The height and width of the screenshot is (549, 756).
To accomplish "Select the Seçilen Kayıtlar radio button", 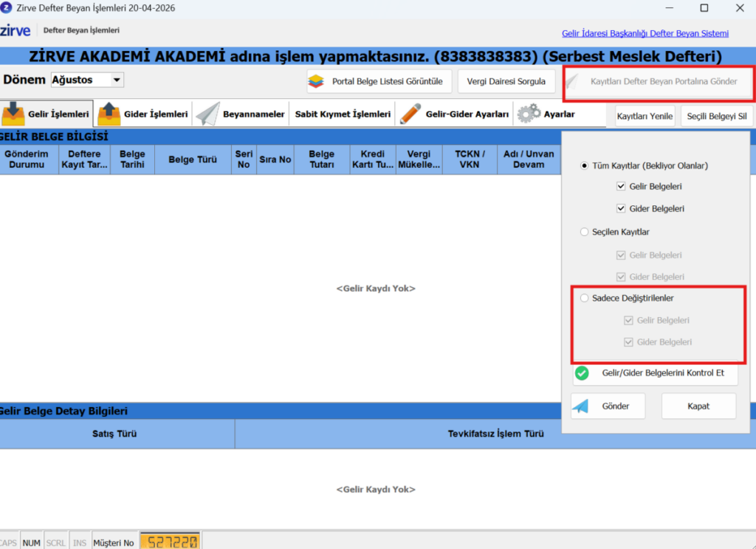I will pos(584,231).
